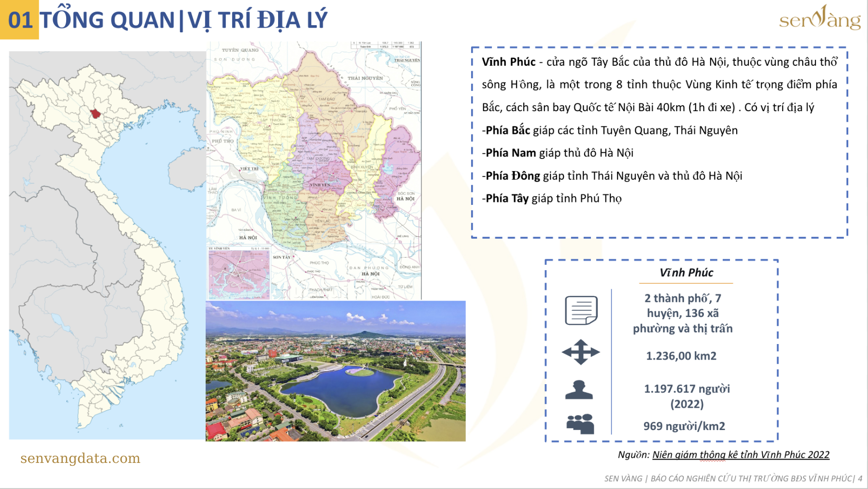Click the Nguồn: source label
868x489 pixels.
[633, 455]
